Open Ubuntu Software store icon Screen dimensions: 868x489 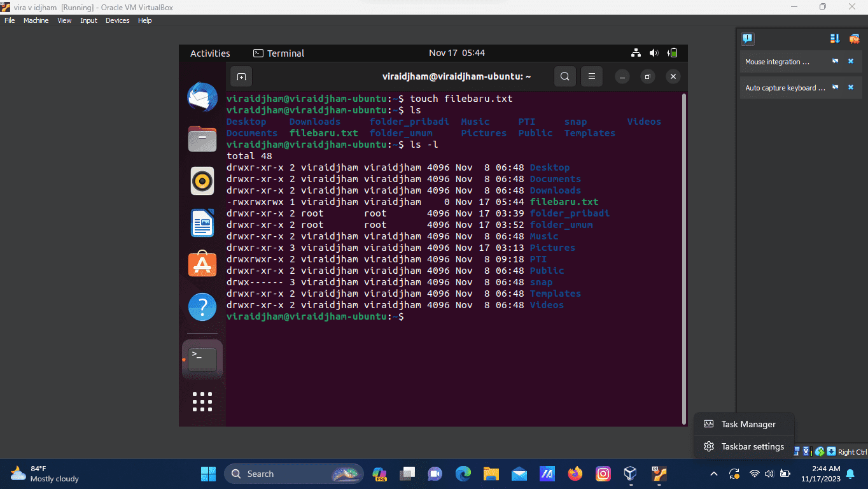[x=202, y=264]
